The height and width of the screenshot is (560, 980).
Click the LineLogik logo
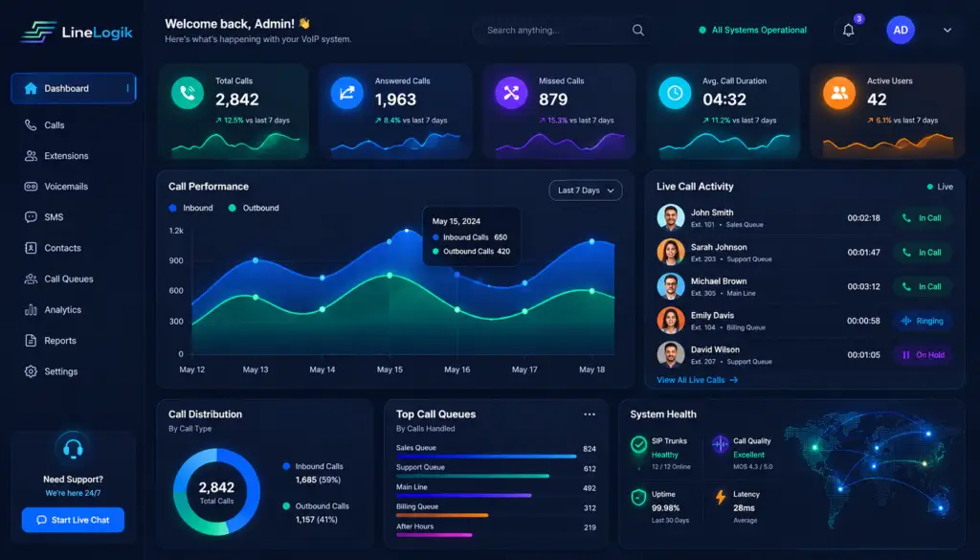[77, 32]
